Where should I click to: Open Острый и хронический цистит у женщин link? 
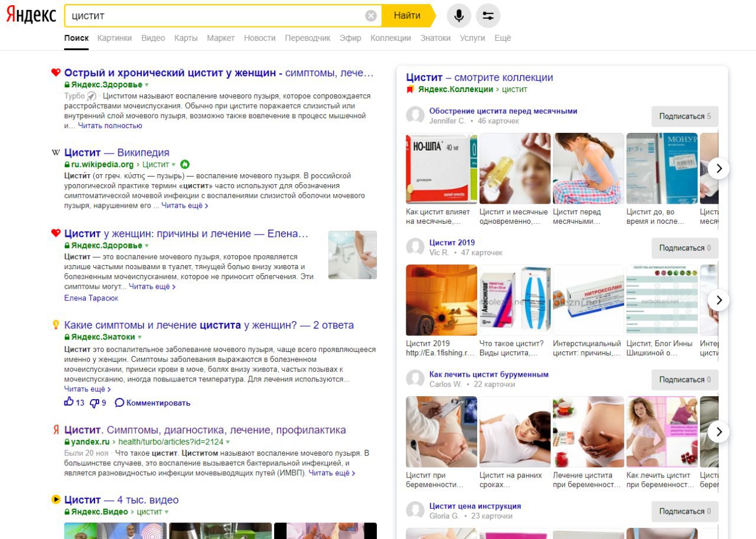219,73
